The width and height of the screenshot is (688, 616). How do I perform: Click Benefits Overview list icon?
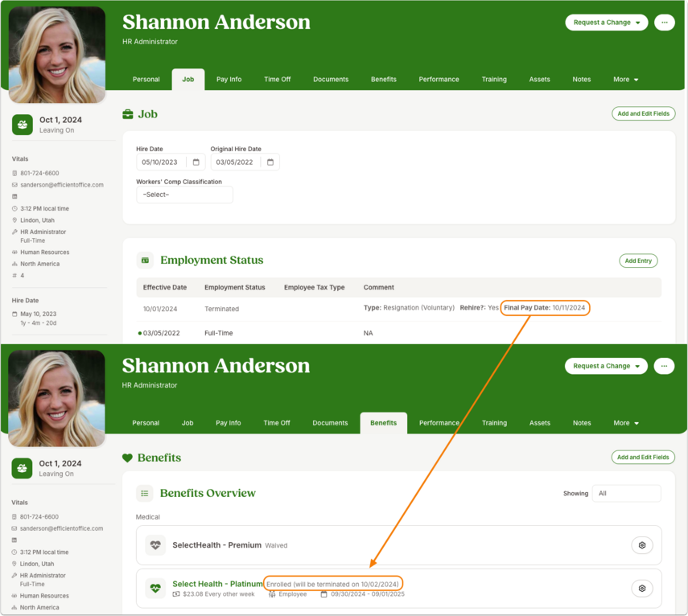point(144,493)
